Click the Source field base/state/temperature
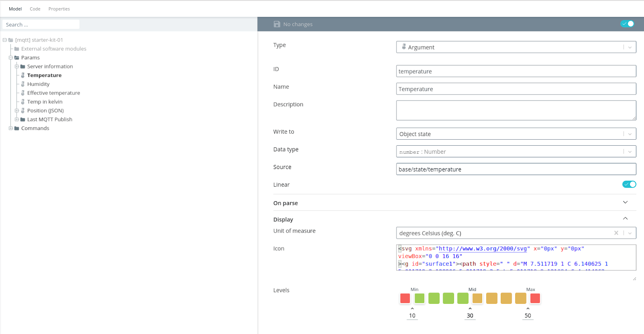This screenshot has height=334, width=644. (516, 169)
